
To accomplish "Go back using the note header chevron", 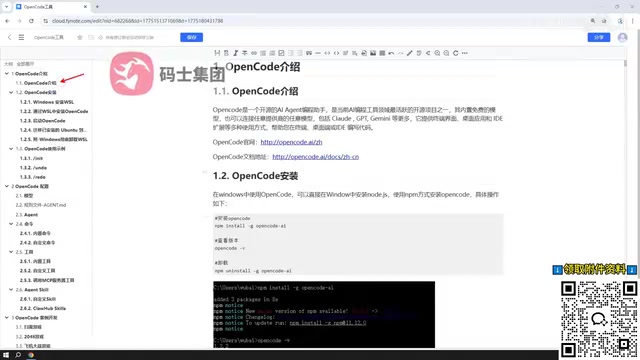I will point(9,37).
